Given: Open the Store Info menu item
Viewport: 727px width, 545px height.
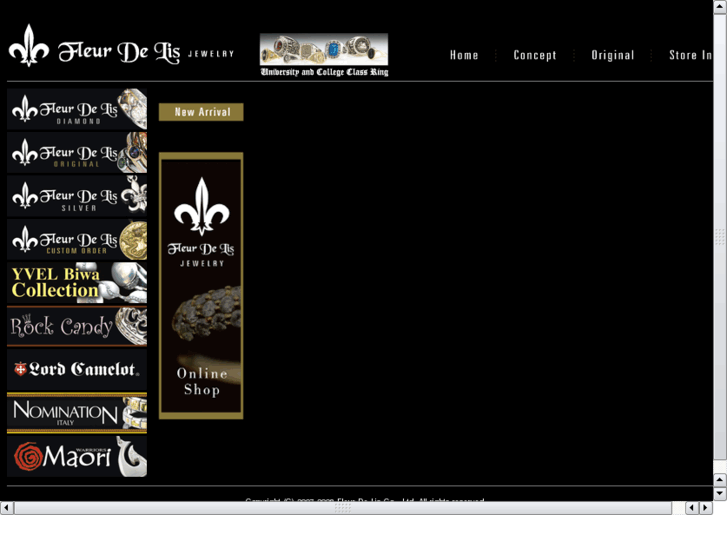Looking at the screenshot, I should (690, 55).
